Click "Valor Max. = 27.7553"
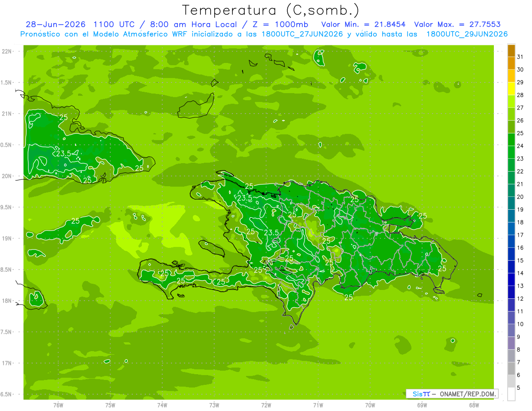Screen dimensions: 532x411 click(458, 24)
